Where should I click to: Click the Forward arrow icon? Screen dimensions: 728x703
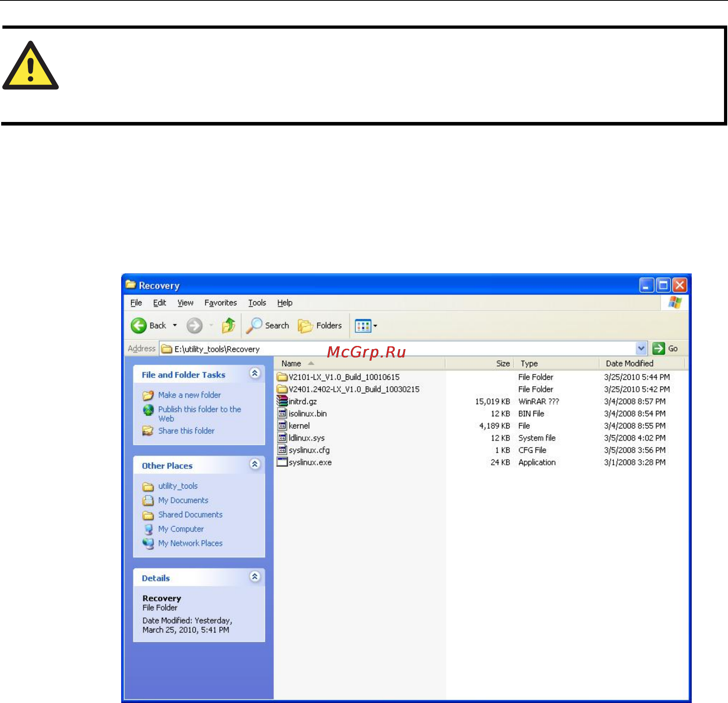(x=195, y=326)
